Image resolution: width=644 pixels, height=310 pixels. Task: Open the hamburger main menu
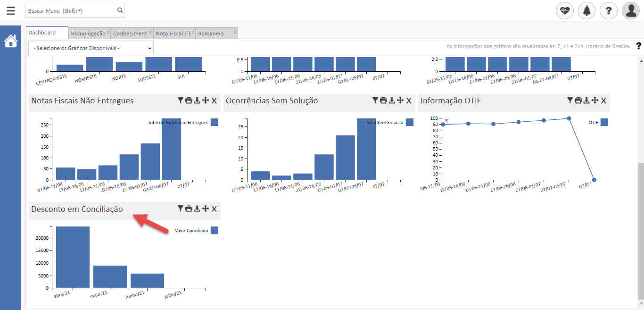pyautogui.click(x=10, y=10)
